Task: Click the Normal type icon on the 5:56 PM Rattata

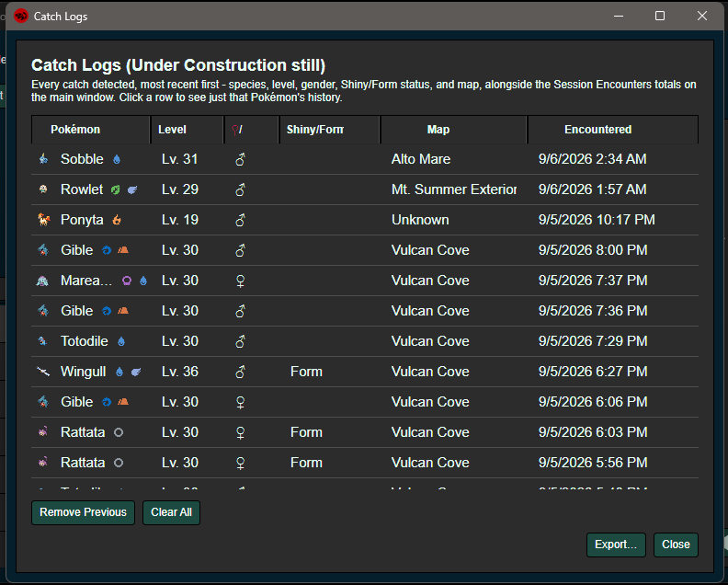Action: (x=119, y=463)
